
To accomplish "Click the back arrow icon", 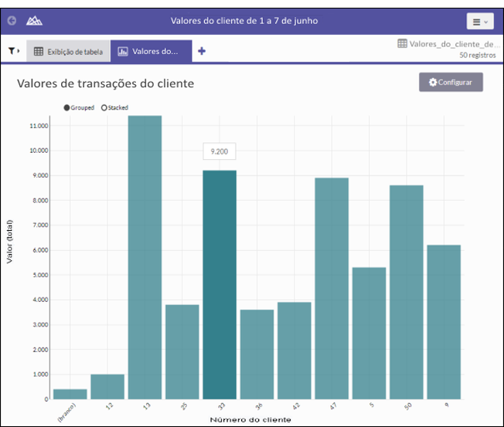I will pos(12,21).
